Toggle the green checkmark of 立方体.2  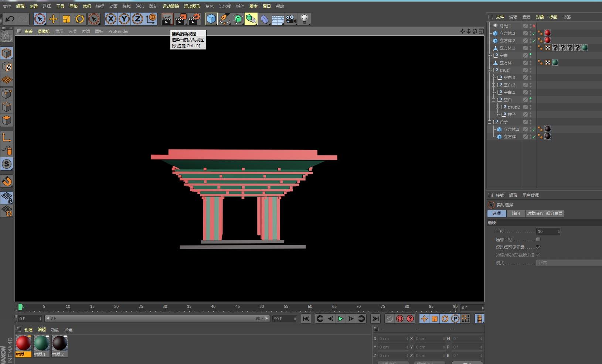pyautogui.click(x=534, y=41)
